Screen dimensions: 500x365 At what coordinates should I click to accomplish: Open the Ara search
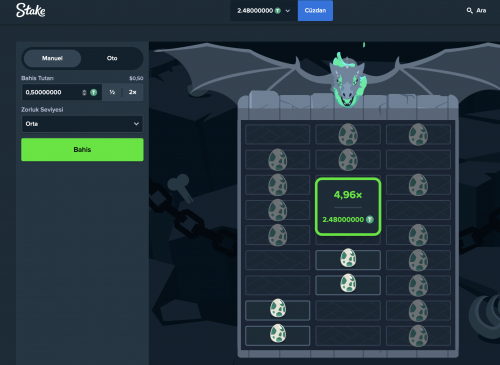point(476,11)
